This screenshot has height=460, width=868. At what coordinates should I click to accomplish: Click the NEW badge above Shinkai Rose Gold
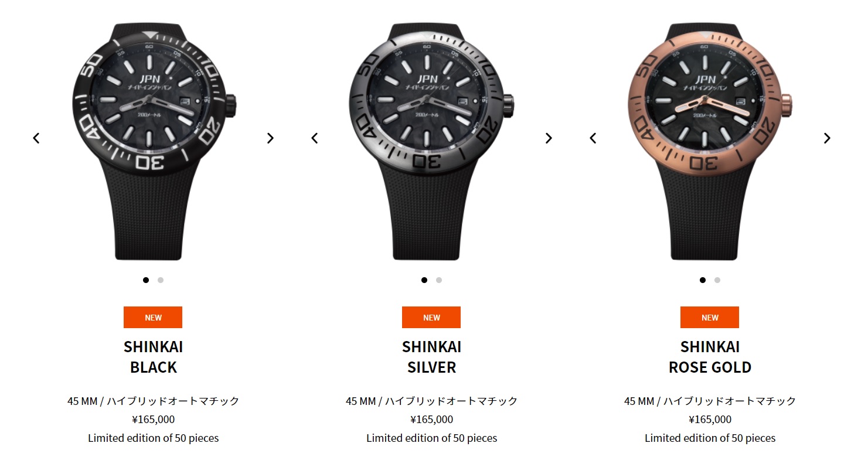[x=710, y=318]
